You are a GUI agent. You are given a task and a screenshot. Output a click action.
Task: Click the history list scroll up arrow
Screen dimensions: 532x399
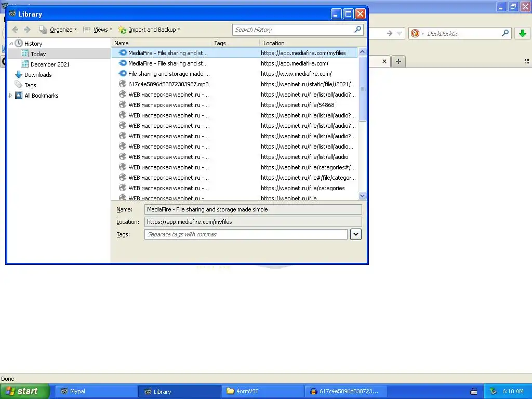(362, 52)
